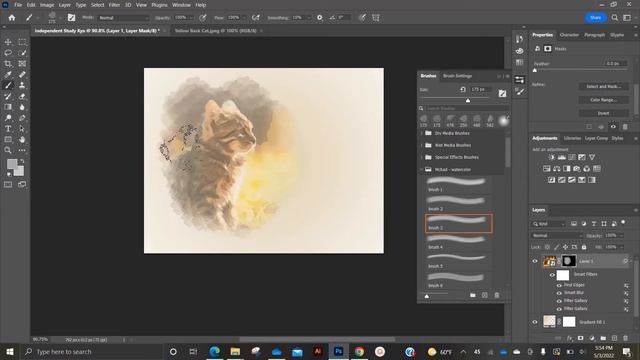640x360 pixels.
Task: Select the Pen tool
Action: click(x=22, y=118)
